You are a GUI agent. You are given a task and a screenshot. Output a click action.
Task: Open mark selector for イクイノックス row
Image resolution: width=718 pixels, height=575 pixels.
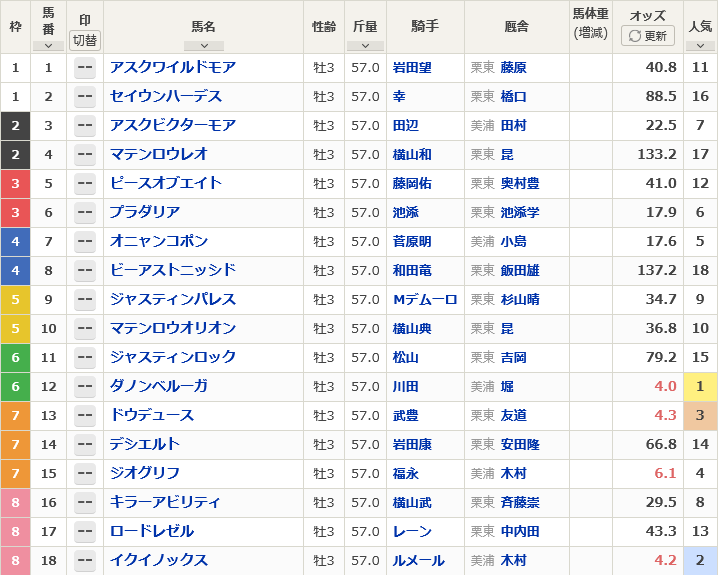point(85,560)
